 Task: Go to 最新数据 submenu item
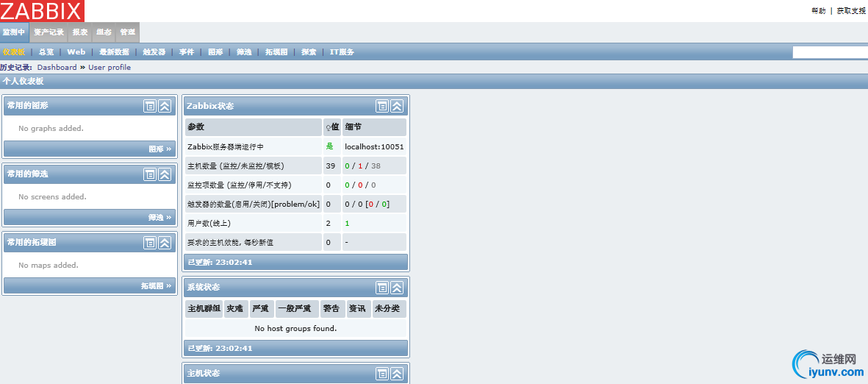click(x=114, y=52)
